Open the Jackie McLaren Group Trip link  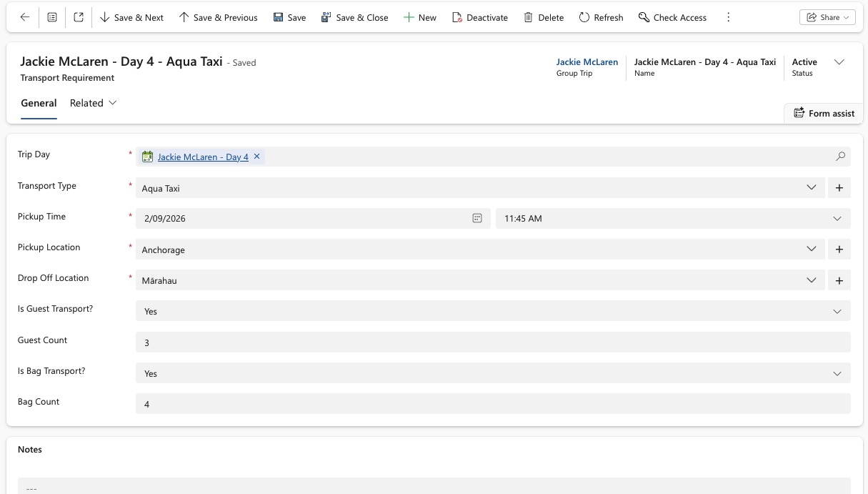coord(587,62)
